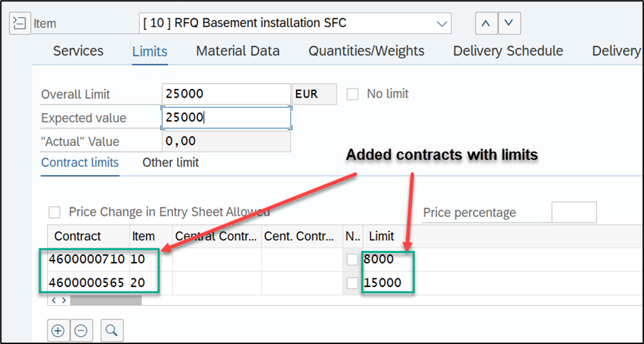Add a contract row with plus icon

coord(58,330)
